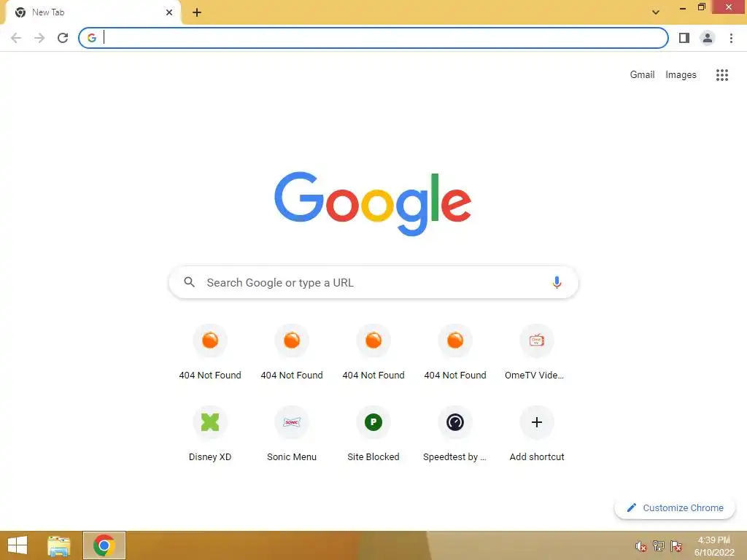
Task: Open the Sonic Menu shortcut
Action: (292, 435)
